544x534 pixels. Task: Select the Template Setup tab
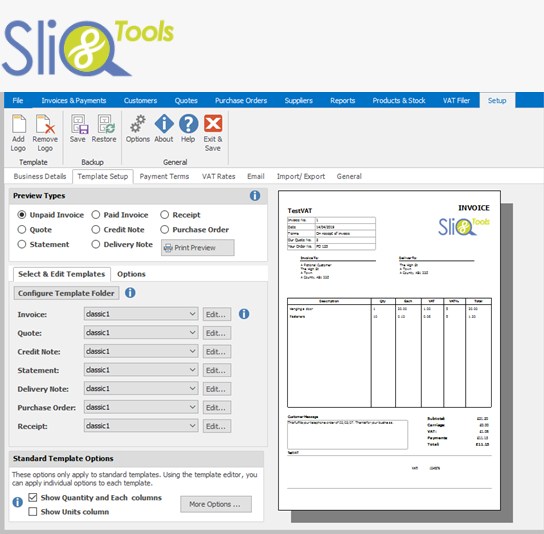pos(103,176)
